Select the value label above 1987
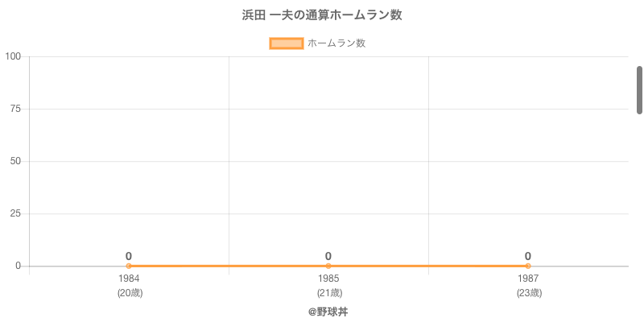Screen dimensions: 644x322 (528, 256)
